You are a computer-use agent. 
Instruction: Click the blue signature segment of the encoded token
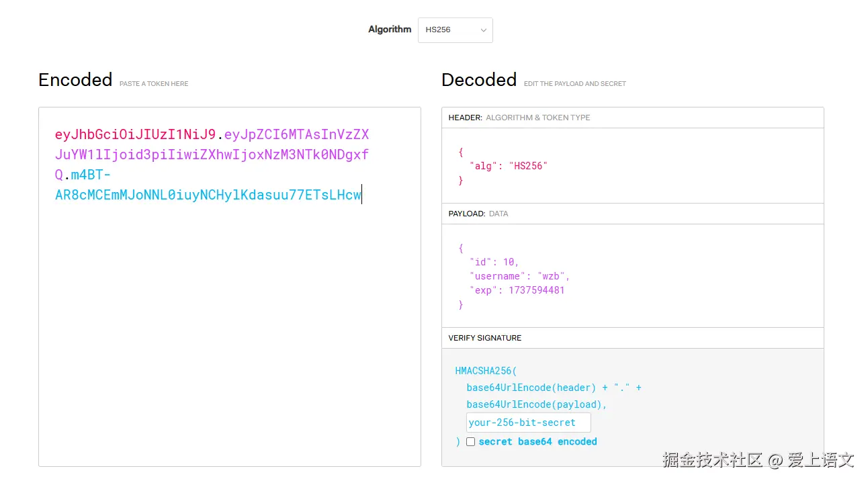[208, 195]
